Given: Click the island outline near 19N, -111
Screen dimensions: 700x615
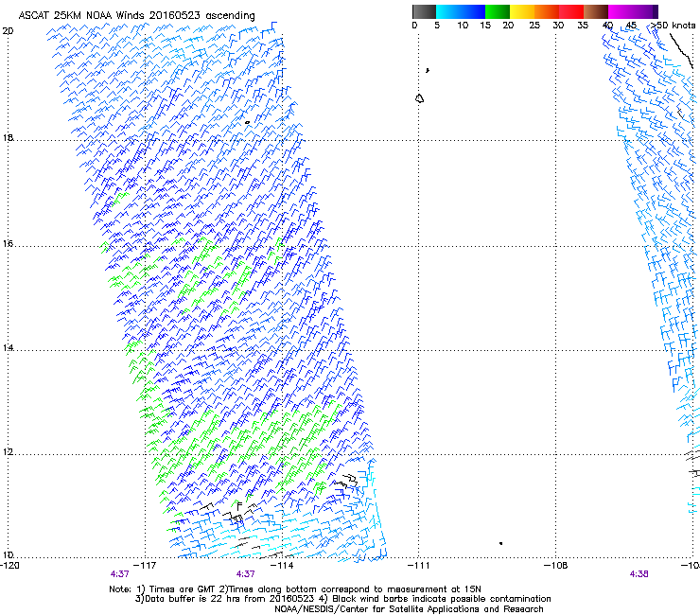Looking at the screenshot, I should pos(419,98).
